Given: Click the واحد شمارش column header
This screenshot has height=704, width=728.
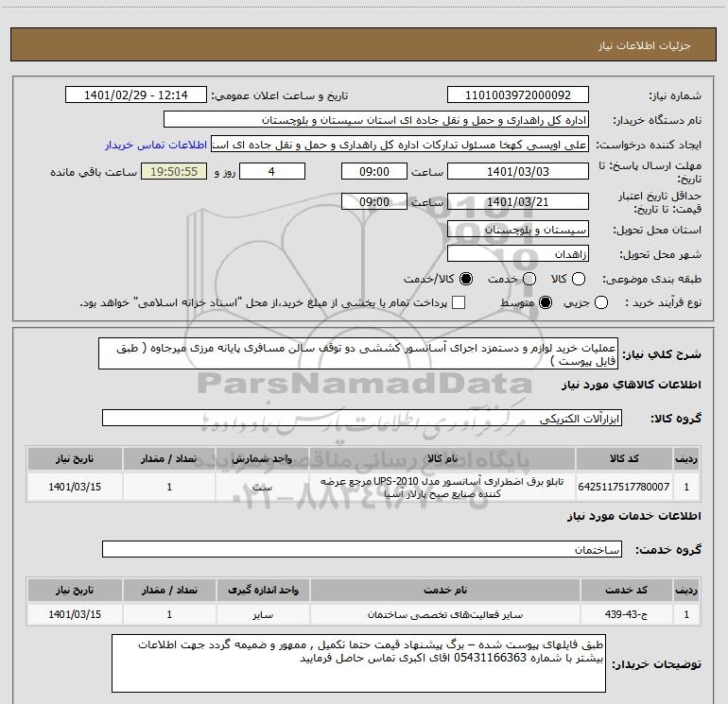Looking at the screenshot, I should [x=262, y=458].
